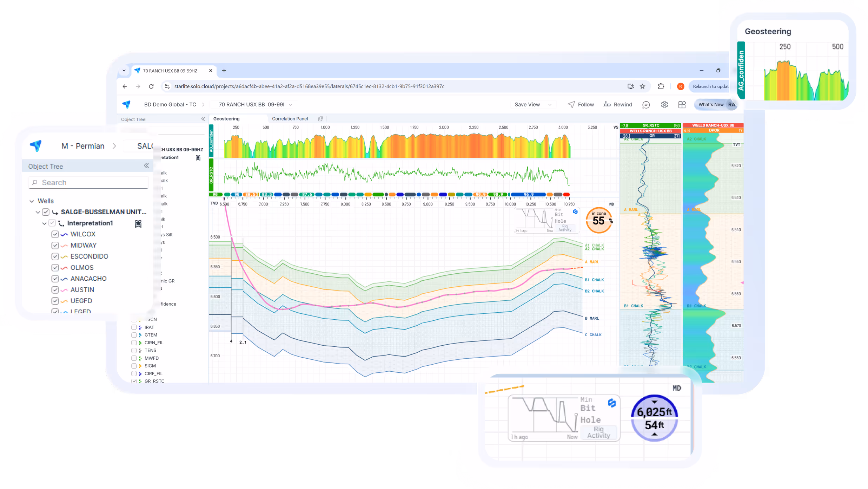Enable the TENS curve checkbox
This screenshot has width=868, height=489.
(x=134, y=351)
